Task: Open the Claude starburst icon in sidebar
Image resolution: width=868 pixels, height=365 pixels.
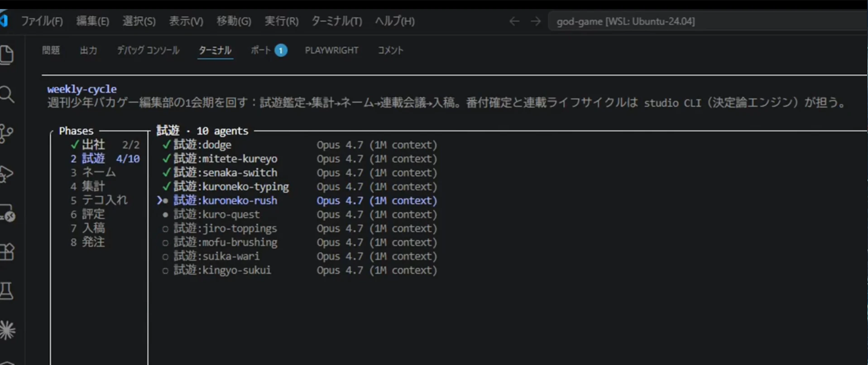Action: tap(7, 330)
